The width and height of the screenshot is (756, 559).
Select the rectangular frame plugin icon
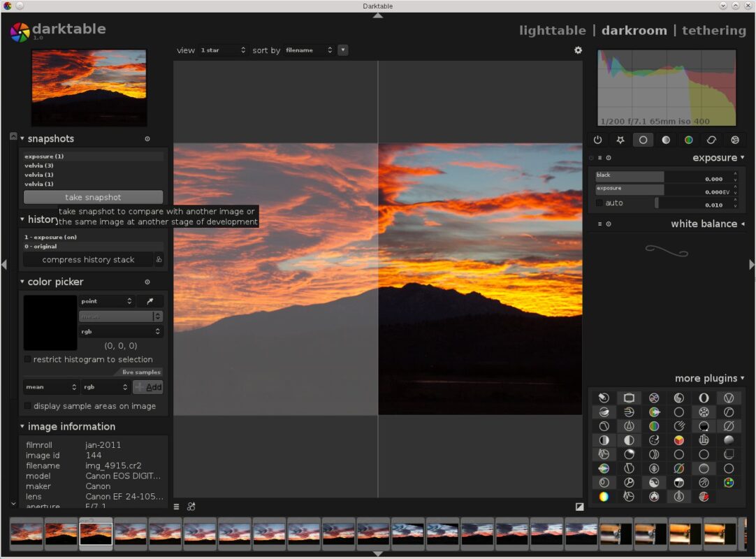pos(629,398)
